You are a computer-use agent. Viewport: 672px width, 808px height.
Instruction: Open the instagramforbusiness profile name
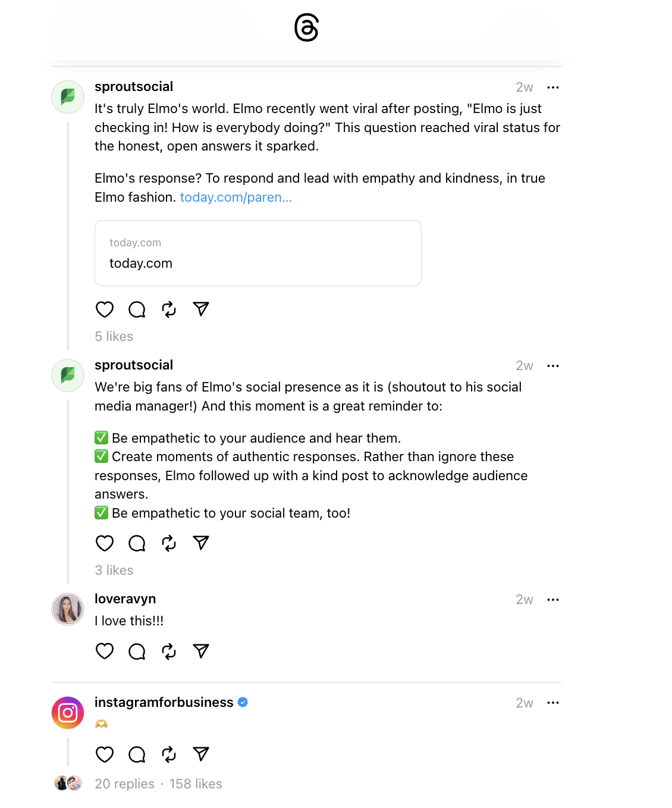[x=164, y=702]
